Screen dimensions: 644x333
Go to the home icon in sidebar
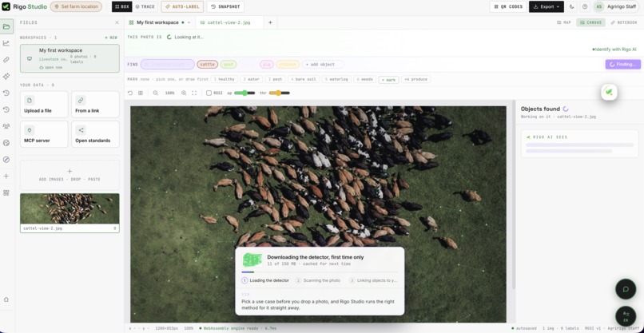(x=6, y=299)
